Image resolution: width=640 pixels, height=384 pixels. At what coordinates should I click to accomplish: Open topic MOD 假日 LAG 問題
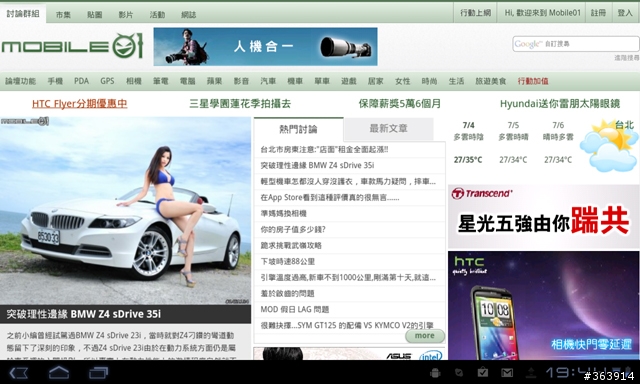point(295,309)
